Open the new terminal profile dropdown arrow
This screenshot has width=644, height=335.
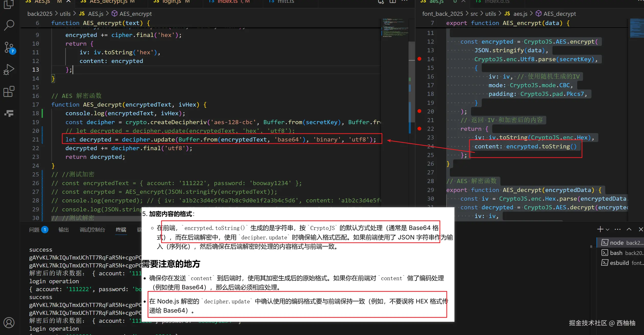[x=608, y=229]
